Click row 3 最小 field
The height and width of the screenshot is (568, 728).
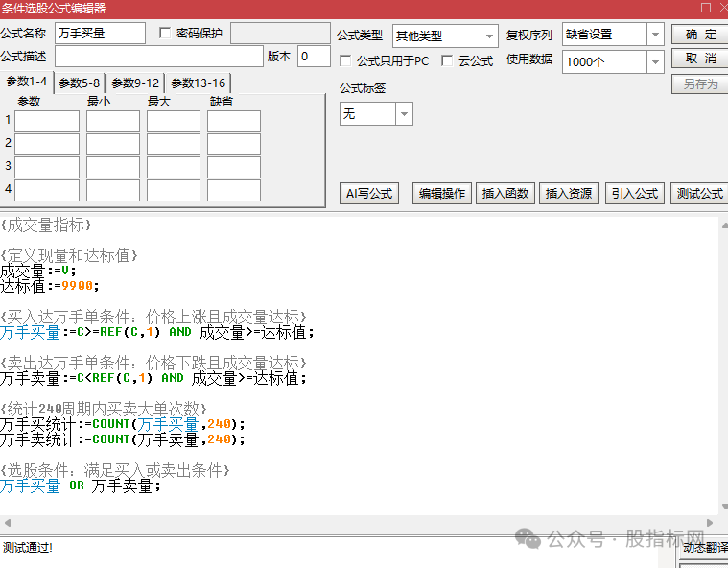click(113, 167)
